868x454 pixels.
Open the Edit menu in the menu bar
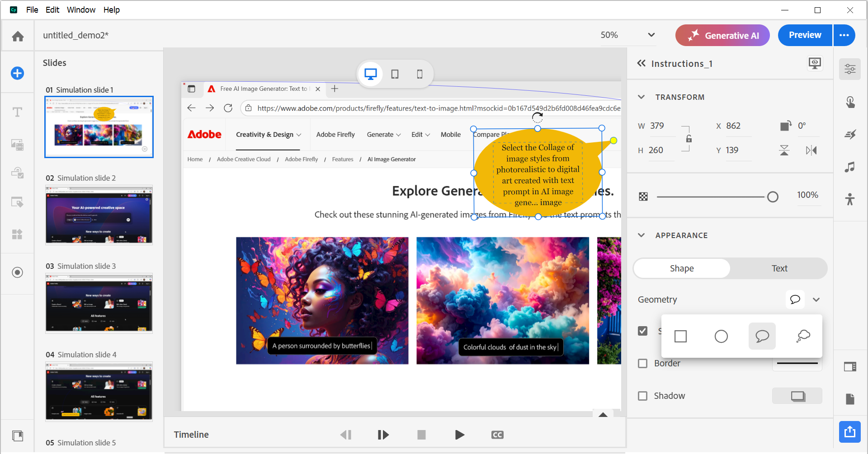coord(52,9)
